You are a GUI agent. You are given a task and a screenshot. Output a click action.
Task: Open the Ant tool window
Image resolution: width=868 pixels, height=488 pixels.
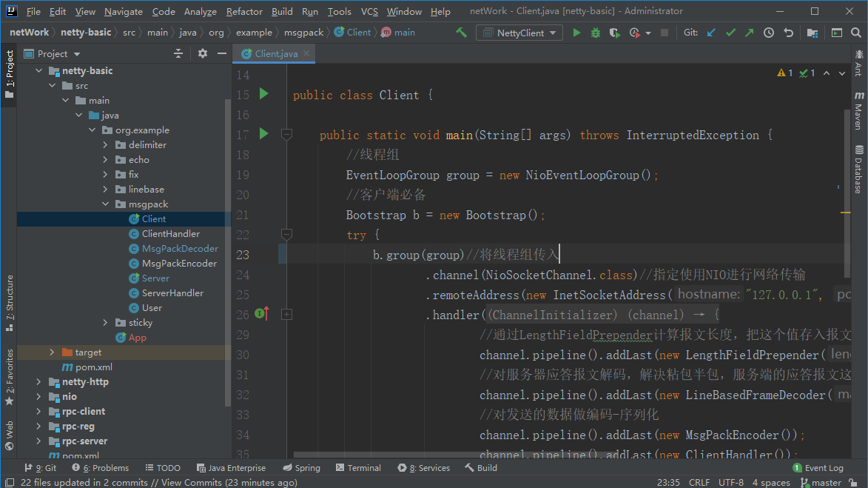(858, 63)
